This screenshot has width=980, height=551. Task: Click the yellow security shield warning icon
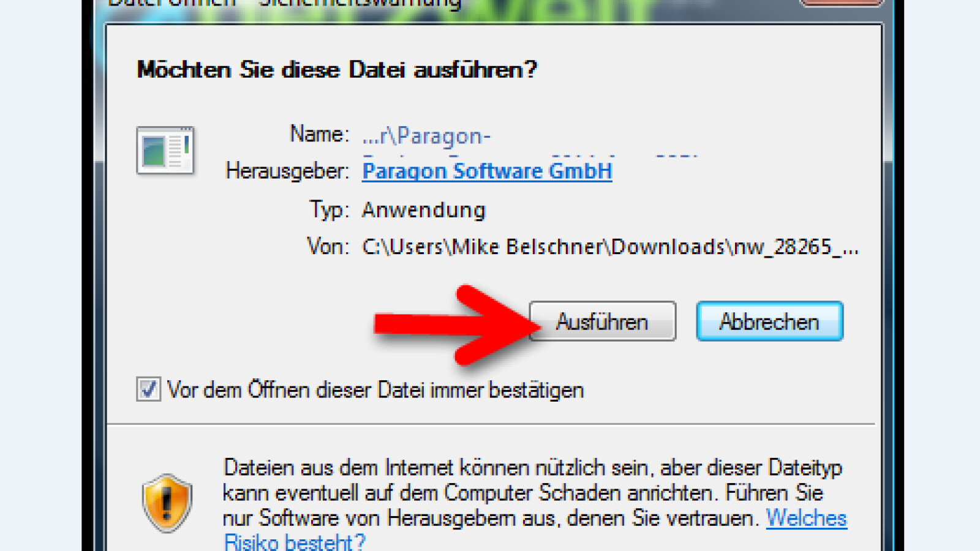[x=167, y=503]
